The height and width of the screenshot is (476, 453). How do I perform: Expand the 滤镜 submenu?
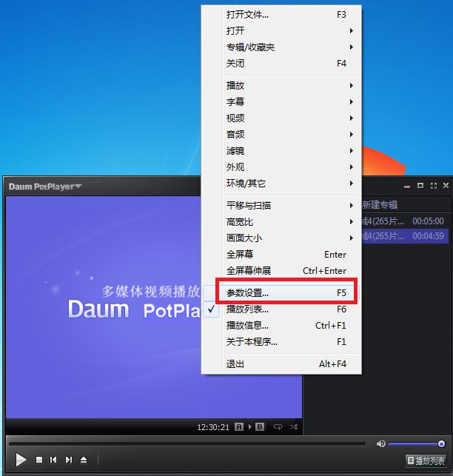tap(281, 151)
